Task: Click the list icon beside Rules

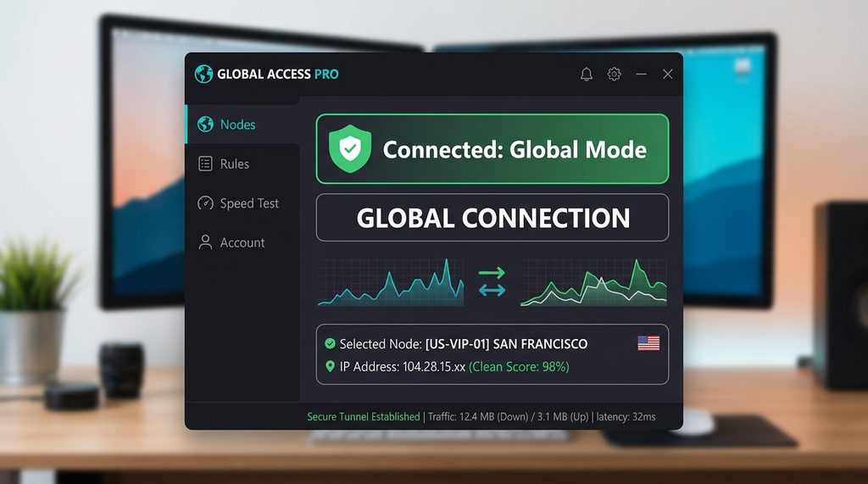Action: (x=205, y=164)
